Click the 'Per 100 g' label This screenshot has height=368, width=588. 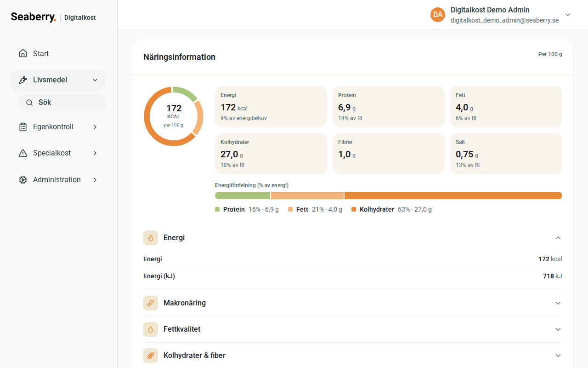coord(550,54)
